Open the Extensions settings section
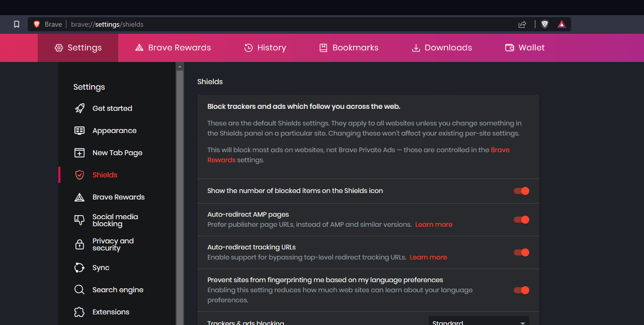 (x=111, y=312)
